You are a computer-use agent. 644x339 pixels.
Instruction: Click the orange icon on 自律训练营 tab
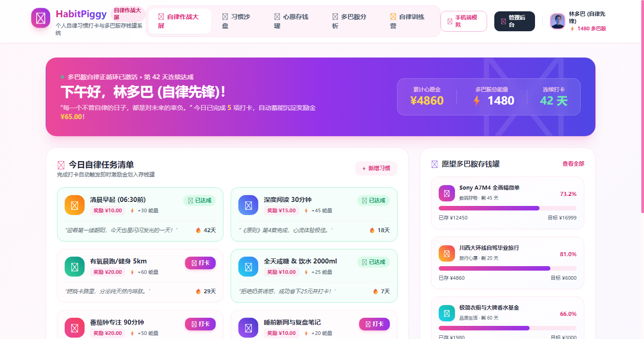[393, 17]
